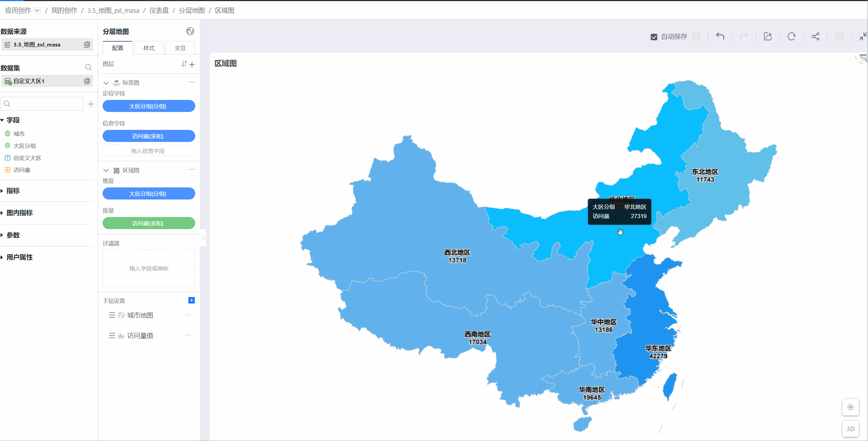
Task: Click the export icon in toolbar
Action: [767, 36]
